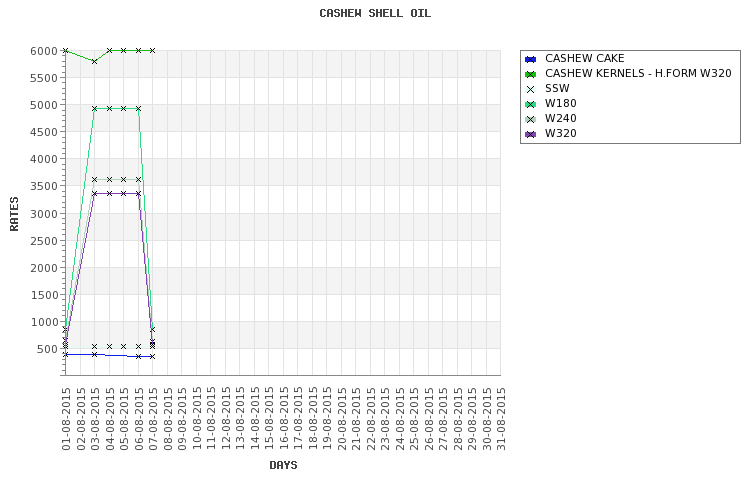Select the 'SSW' legend label
The height and width of the screenshot is (500, 750).
pos(557,89)
